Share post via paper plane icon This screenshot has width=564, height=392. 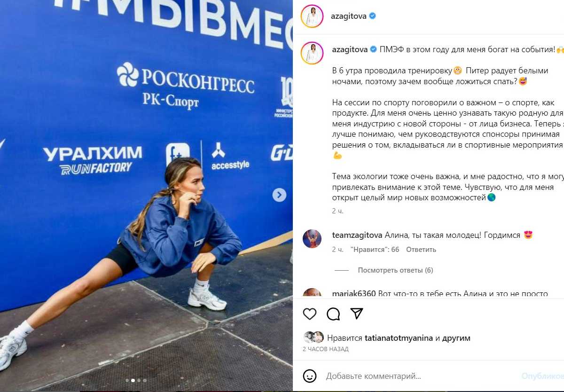click(357, 314)
